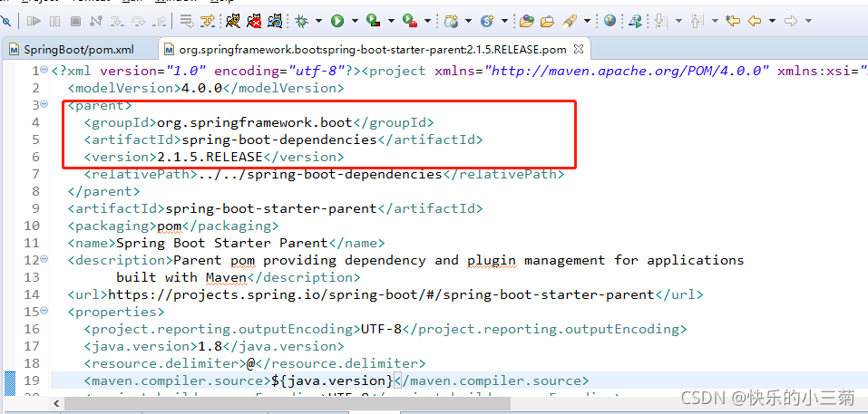The height and width of the screenshot is (414, 868).
Task: Open the web browser globe icon
Action: (610, 21)
